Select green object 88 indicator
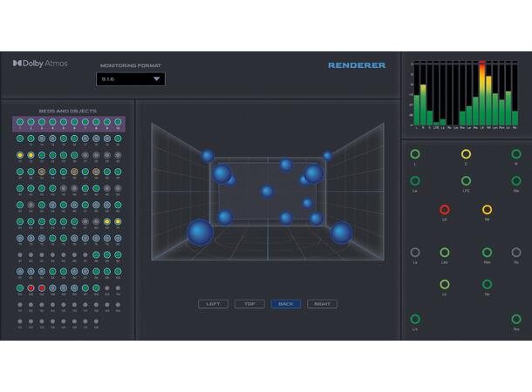The height and width of the screenshot is (392, 532). point(96,254)
